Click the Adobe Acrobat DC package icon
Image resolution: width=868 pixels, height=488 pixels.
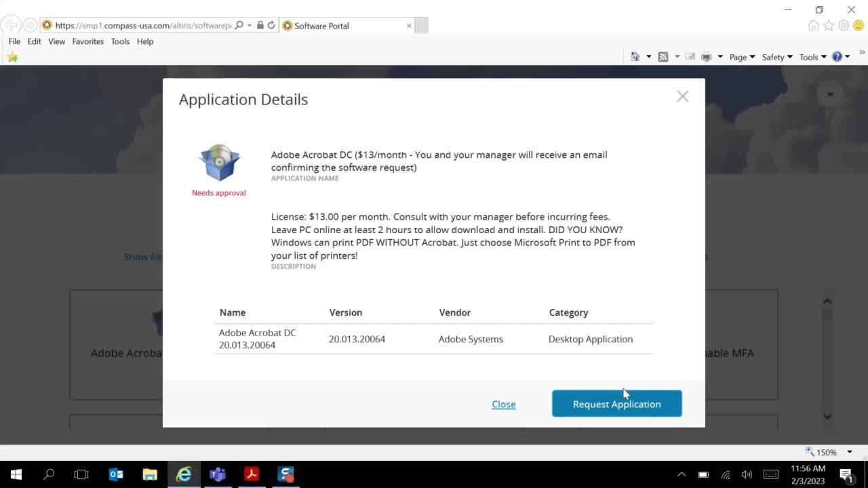click(218, 162)
